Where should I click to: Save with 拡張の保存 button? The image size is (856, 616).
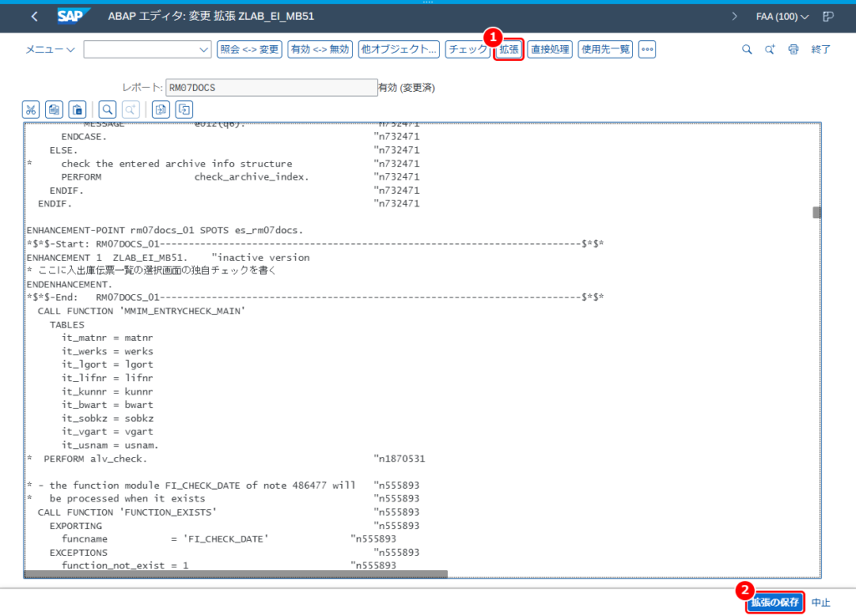coord(775,603)
